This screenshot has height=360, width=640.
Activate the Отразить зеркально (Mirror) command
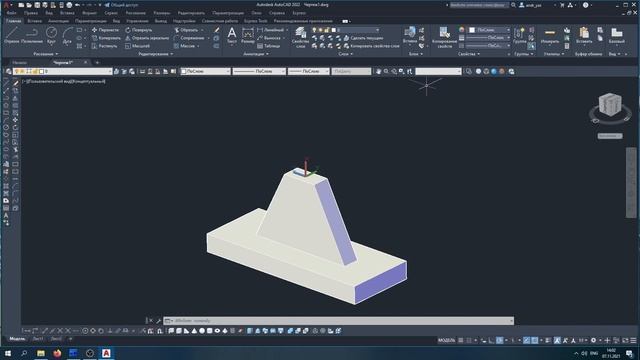(x=147, y=38)
